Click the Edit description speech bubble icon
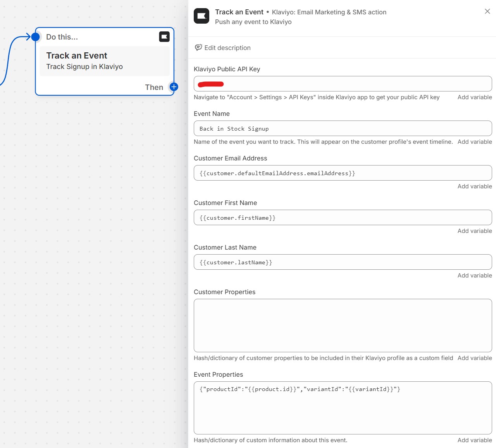The width and height of the screenshot is (496, 448). coord(198,47)
